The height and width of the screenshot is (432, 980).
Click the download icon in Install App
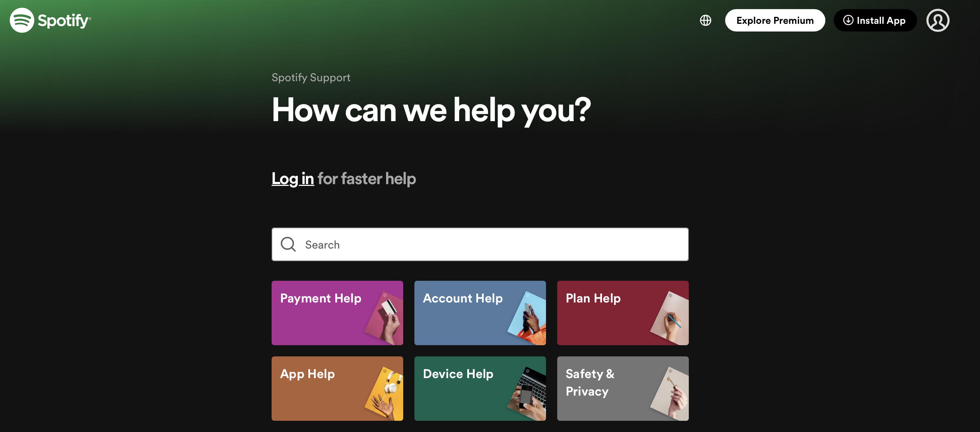point(848,20)
